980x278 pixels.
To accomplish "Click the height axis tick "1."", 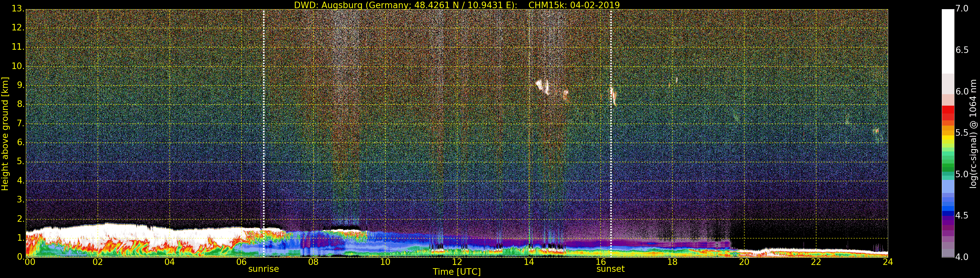I will coord(20,238).
